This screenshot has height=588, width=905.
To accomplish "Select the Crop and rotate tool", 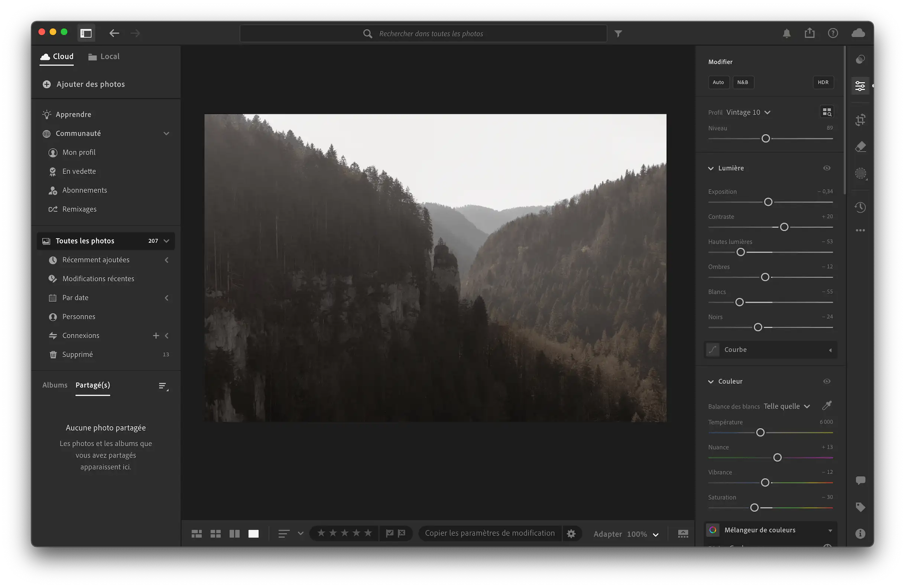I will (x=860, y=120).
